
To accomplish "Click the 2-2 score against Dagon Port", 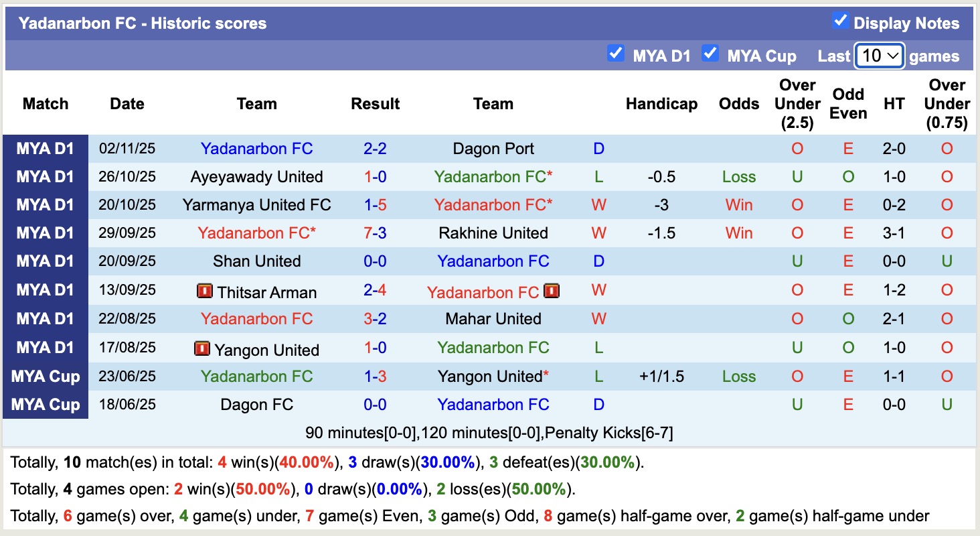I will [x=375, y=149].
